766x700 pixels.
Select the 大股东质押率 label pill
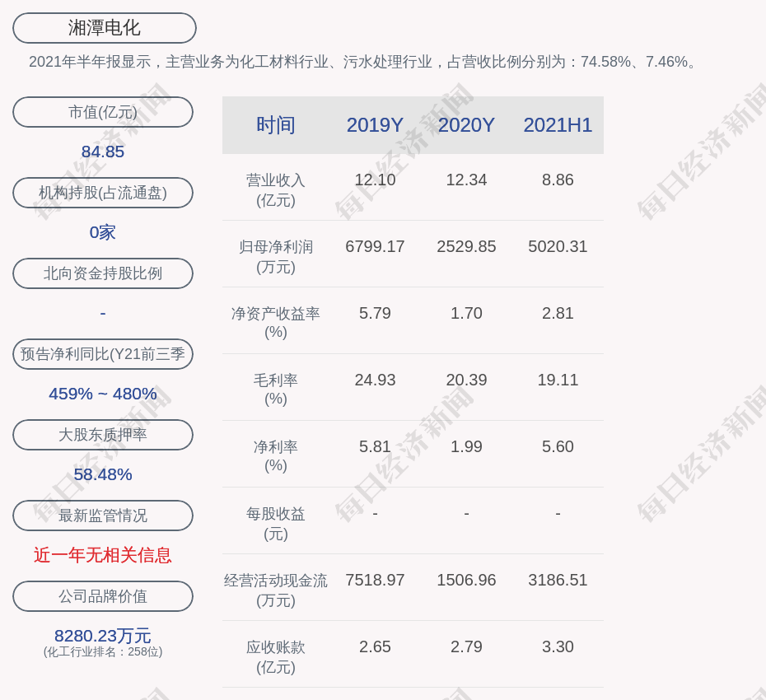(103, 434)
